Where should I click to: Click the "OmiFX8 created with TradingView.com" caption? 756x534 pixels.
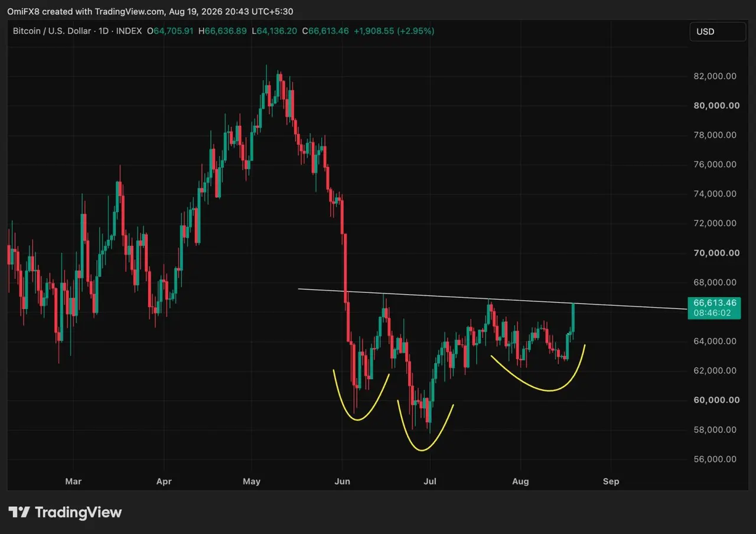84,12
